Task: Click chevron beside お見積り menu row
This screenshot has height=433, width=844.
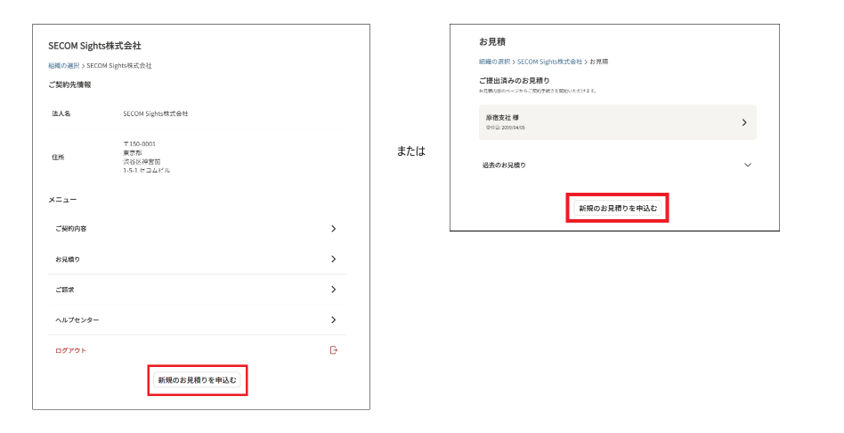Action: [x=333, y=259]
